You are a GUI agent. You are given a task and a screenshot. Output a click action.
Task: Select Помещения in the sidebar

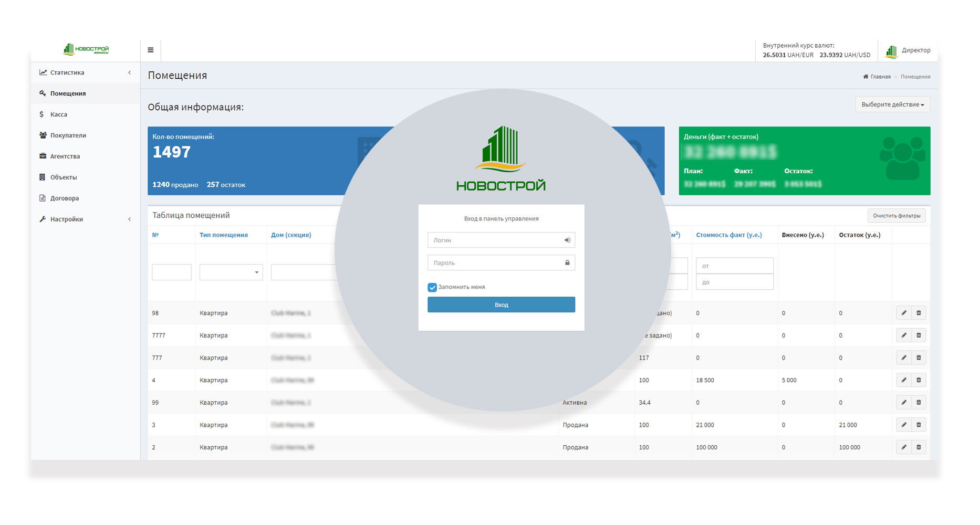tap(85, 93)
